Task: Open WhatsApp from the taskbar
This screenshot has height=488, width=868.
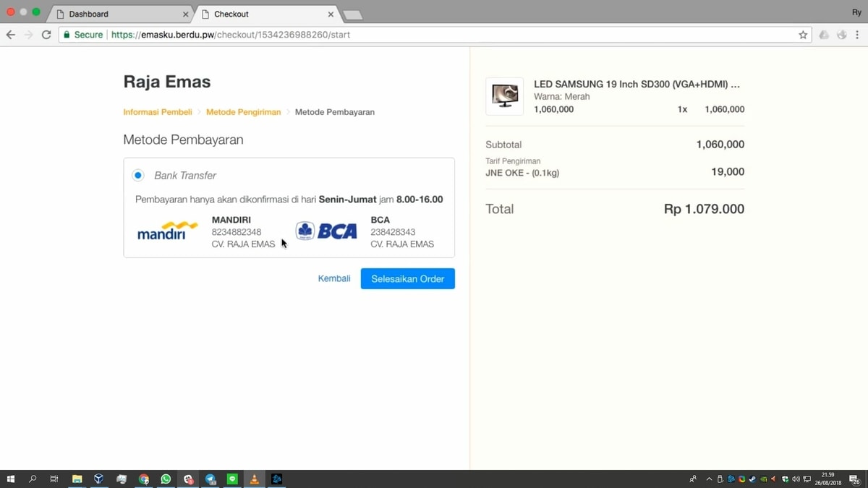Action: tap(166, 479)
